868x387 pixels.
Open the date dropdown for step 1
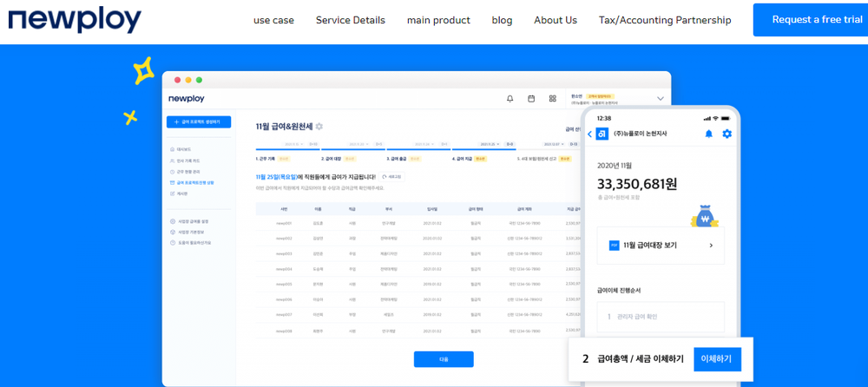(294, 144)
